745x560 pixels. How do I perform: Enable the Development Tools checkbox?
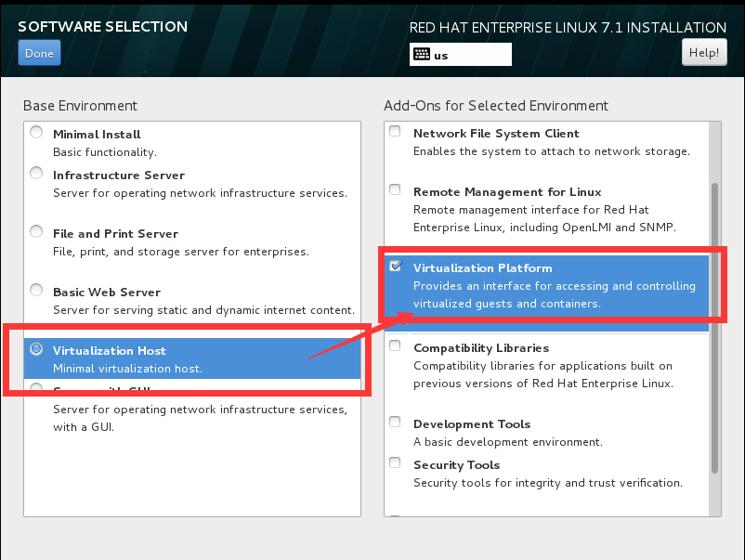[395, 422]
